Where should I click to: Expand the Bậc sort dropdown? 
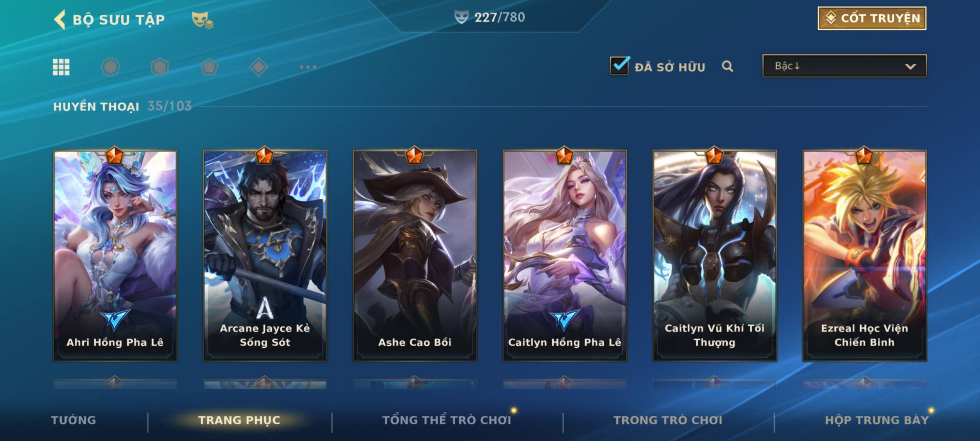click(844, 66)
